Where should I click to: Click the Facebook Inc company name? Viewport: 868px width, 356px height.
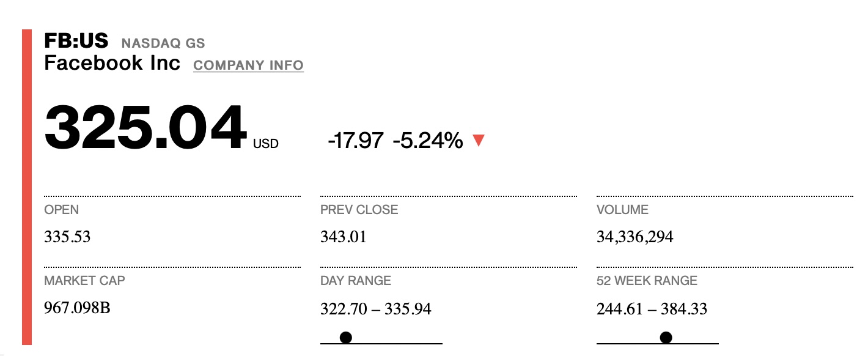coord(112,63)
